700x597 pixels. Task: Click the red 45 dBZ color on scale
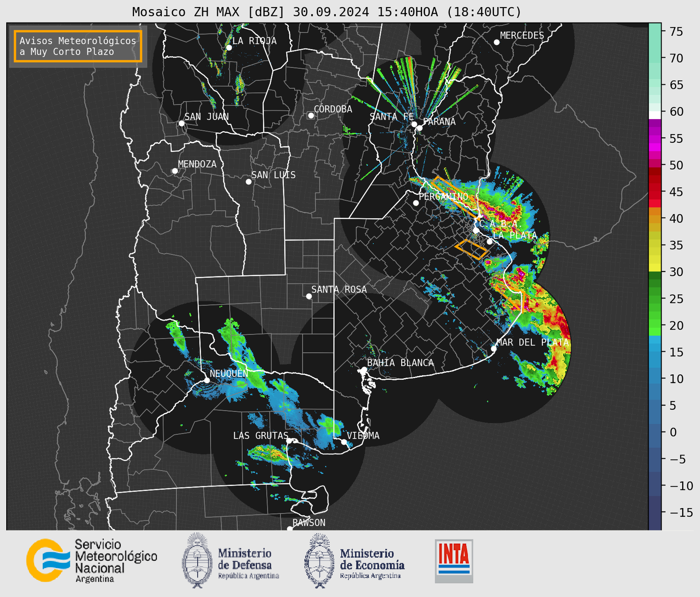[655, 192]
